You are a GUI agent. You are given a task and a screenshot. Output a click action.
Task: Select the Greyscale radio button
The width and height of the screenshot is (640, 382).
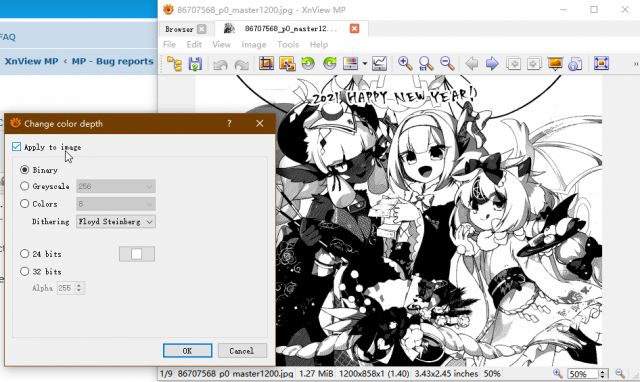point(24,186)
